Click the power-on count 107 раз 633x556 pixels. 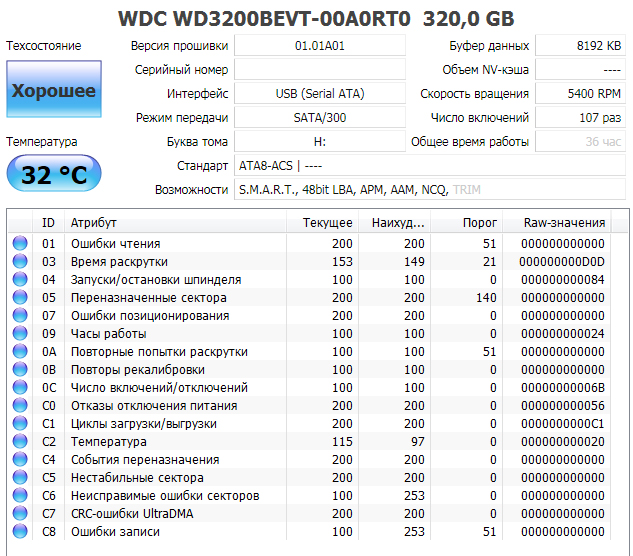(x=581, y=117)
